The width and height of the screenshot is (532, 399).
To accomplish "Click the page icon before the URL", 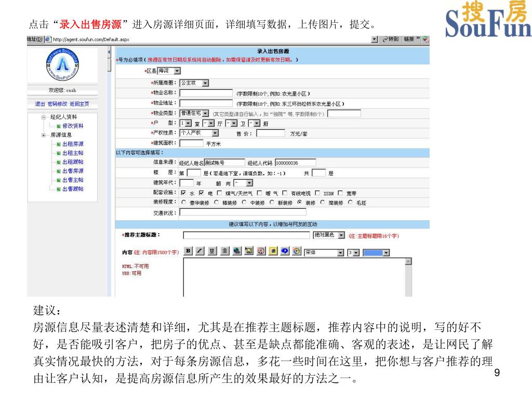I will [48, 39].
